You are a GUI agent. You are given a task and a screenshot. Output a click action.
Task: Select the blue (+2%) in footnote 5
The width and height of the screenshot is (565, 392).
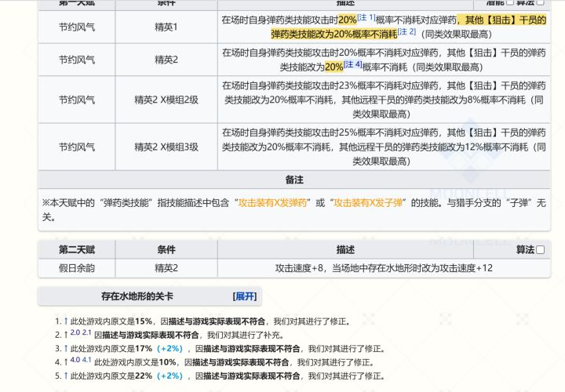(x=169, y=376)
